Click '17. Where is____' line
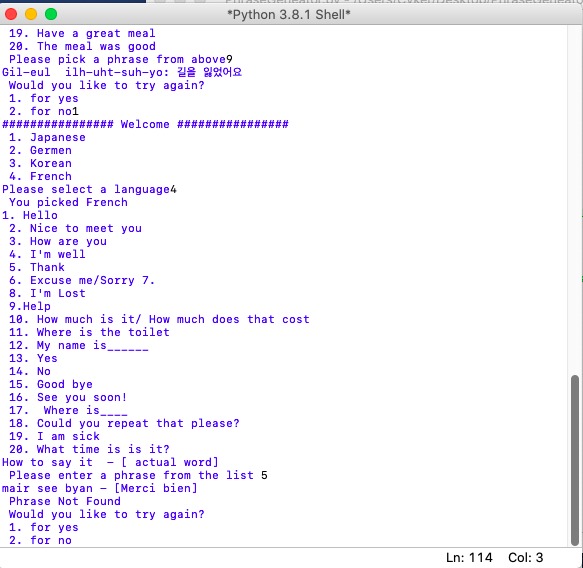This screenshot has height=568, width=583. (68, 410)
